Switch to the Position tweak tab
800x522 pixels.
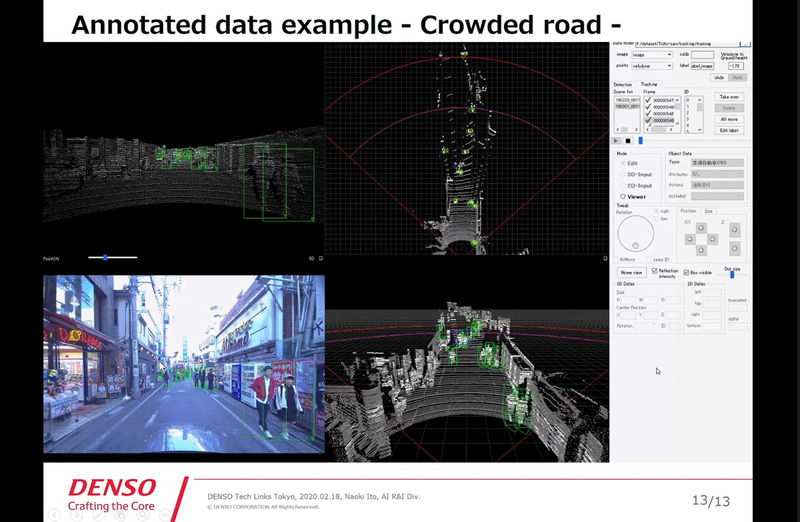pyautogui.click(x=689, y=211)
